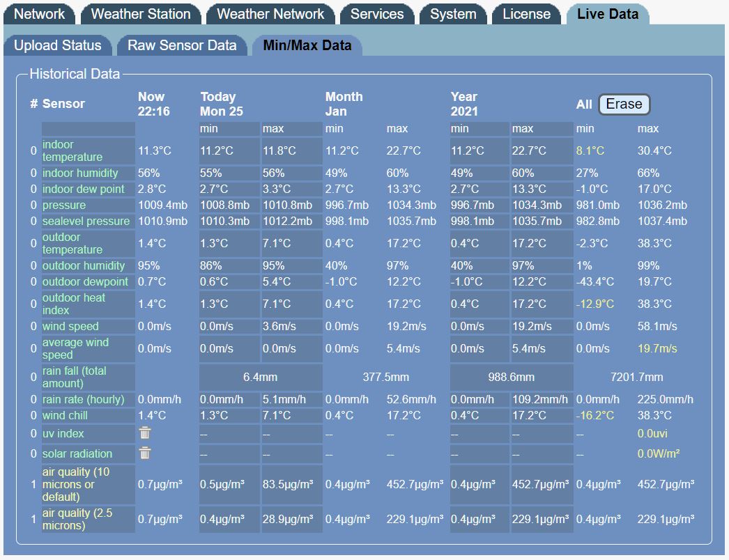Go to the System tab

coord(453,14)
